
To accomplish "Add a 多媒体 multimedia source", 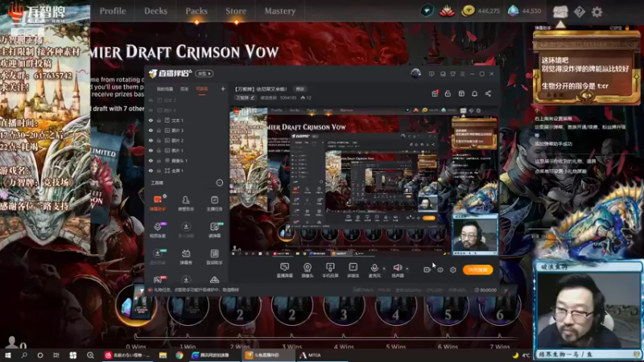I will click(x=353, y=270).
